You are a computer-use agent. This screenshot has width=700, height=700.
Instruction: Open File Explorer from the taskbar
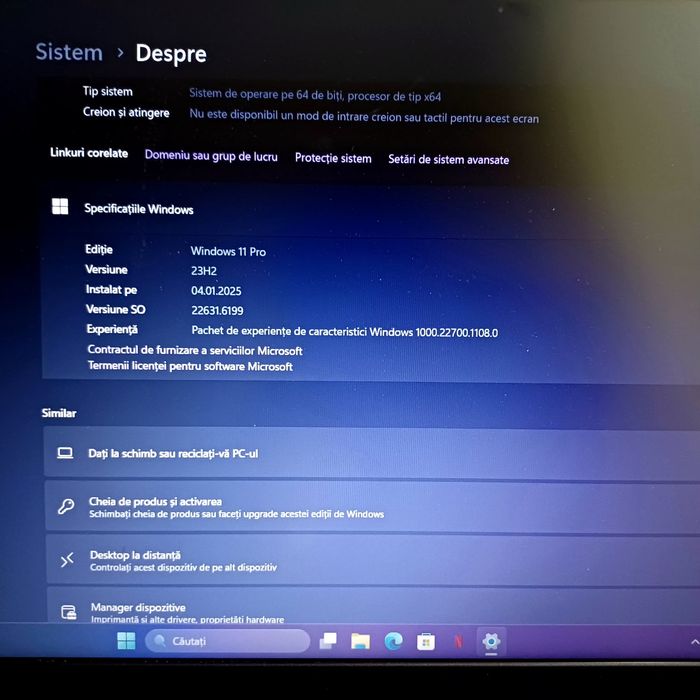click(360, 641)
